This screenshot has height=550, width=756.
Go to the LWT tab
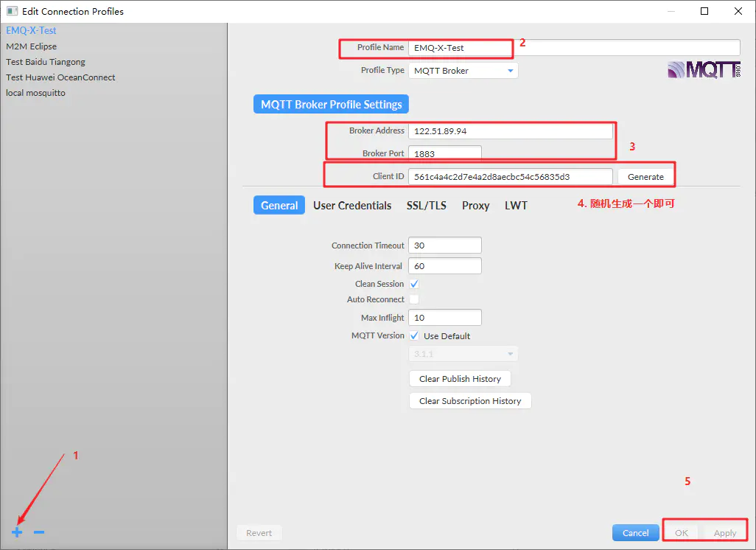click(x=516, y=206)
